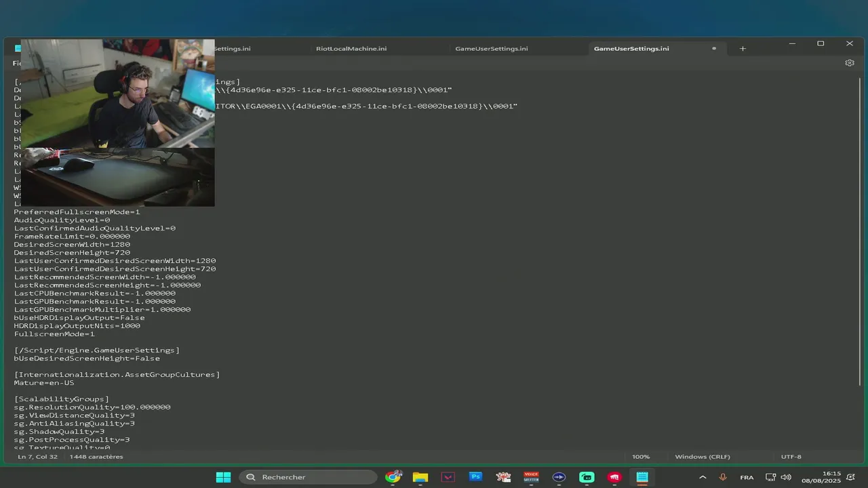
Task: Click line LastGPUBenchmarkMultiplier=1.000000
Action: pyautogui.click(x=102, y=310)
